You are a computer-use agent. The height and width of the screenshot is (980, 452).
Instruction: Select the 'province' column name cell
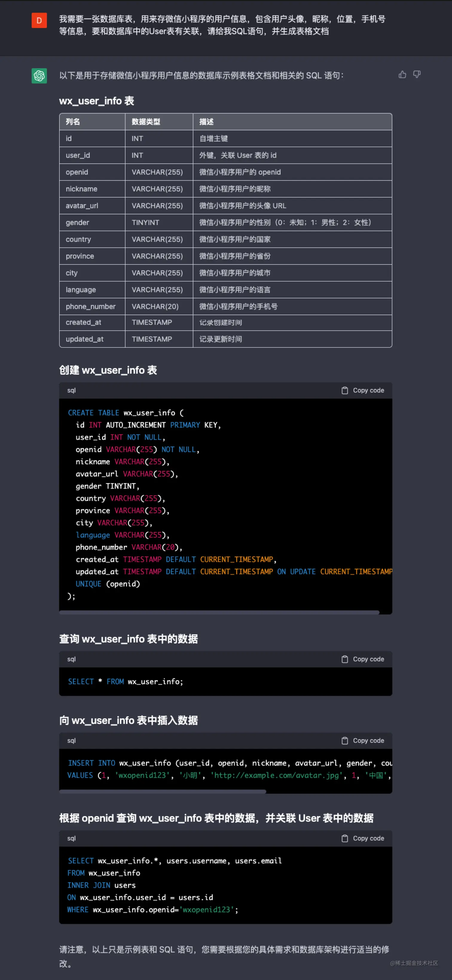pyautogui.click(x=92, y=256)
